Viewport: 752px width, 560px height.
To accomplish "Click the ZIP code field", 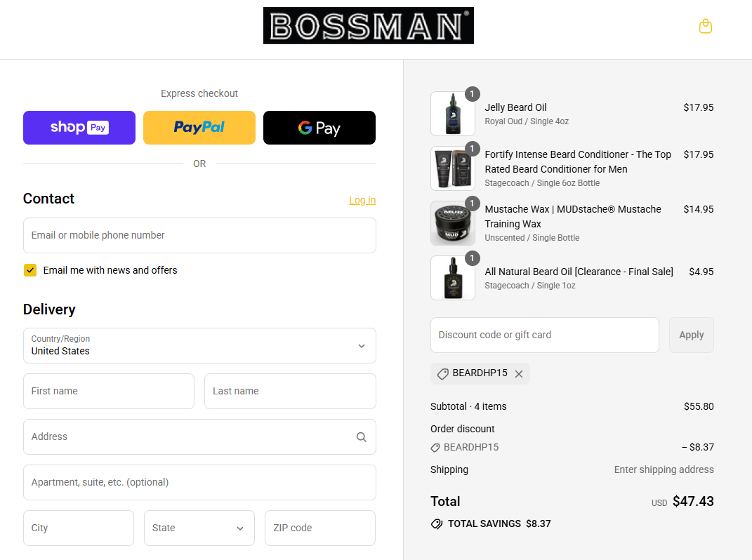I will coord(320,528).
